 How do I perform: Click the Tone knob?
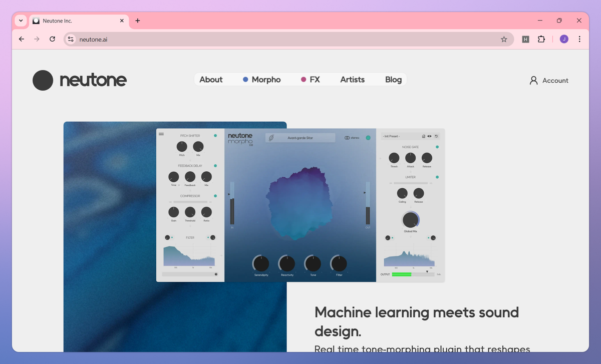coord(313,263)
